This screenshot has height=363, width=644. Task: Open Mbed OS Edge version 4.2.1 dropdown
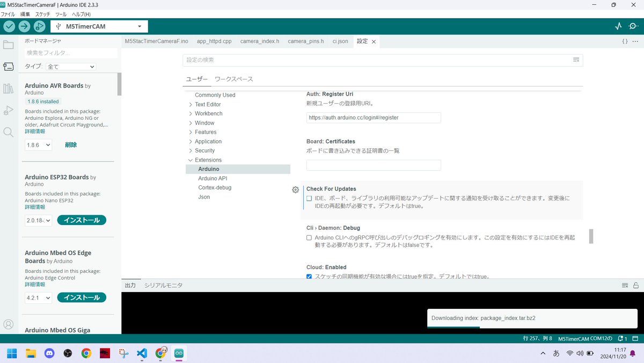(39, 297)
